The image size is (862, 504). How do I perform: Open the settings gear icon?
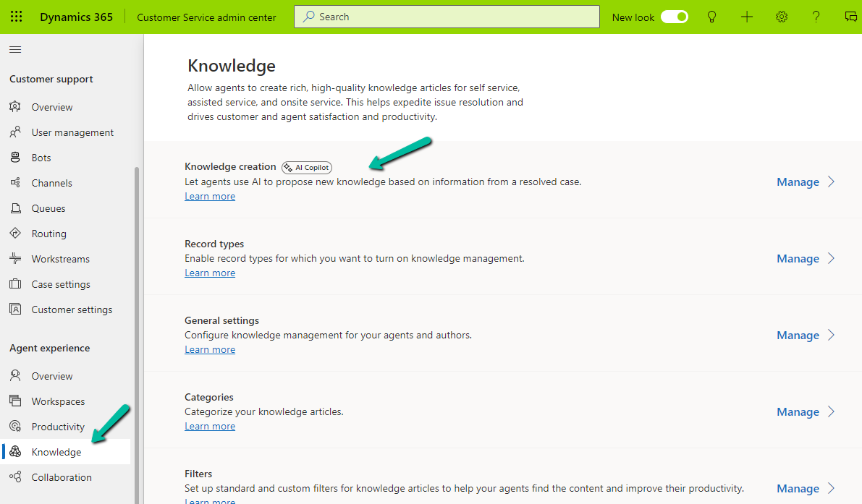click(x=782, y=17)
